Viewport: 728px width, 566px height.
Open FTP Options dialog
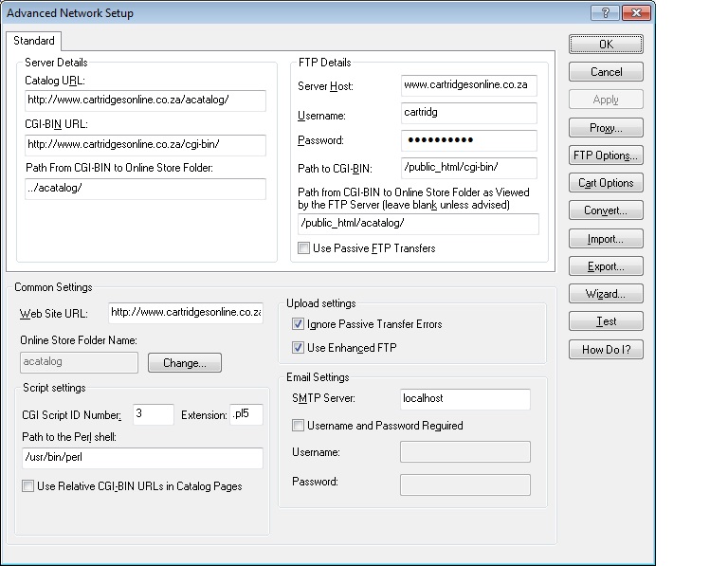pyautogui.click(x=606, y=155)
